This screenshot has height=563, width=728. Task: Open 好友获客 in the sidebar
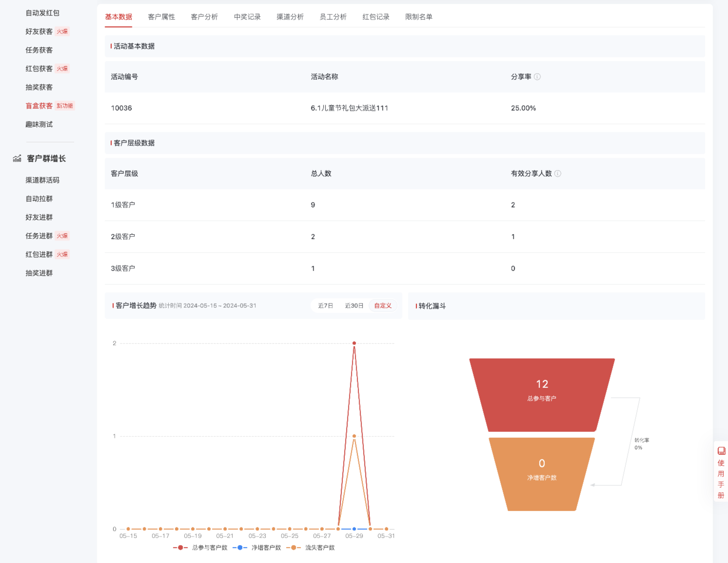(38, 31)
